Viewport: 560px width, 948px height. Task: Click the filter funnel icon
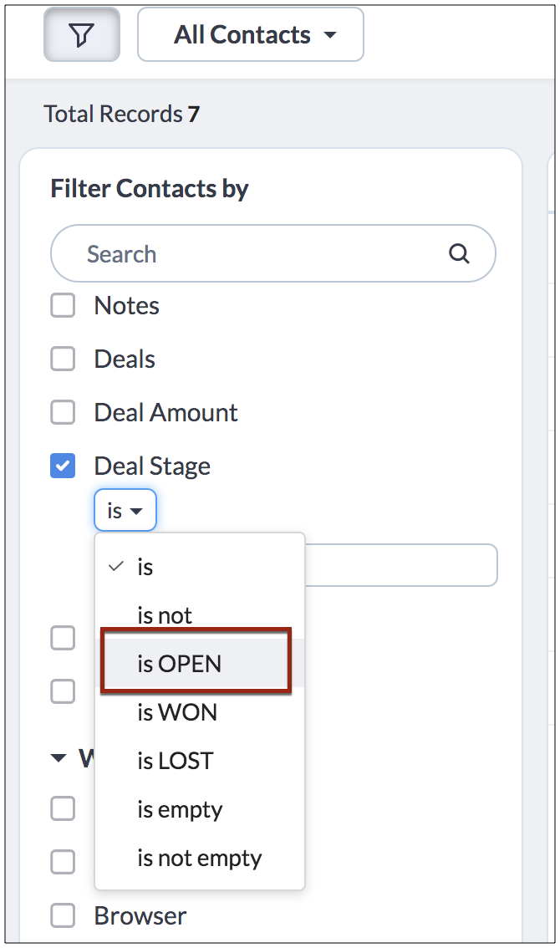coord(81,35)
